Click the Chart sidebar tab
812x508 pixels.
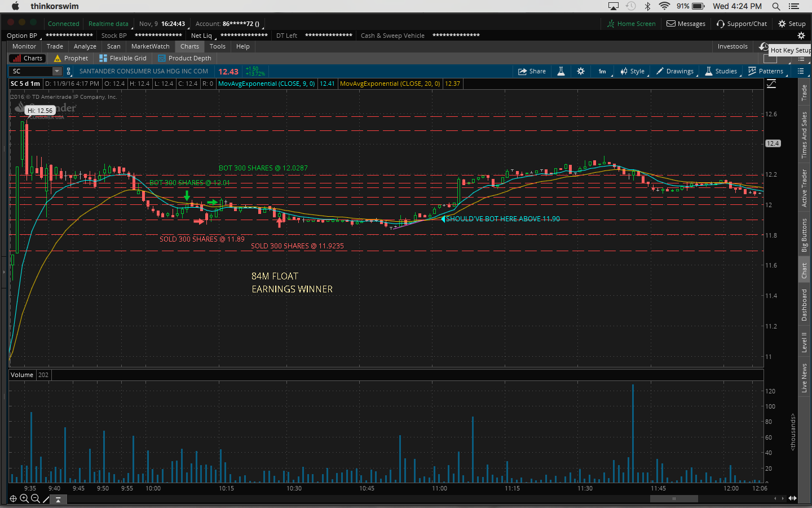coord(804,270)
